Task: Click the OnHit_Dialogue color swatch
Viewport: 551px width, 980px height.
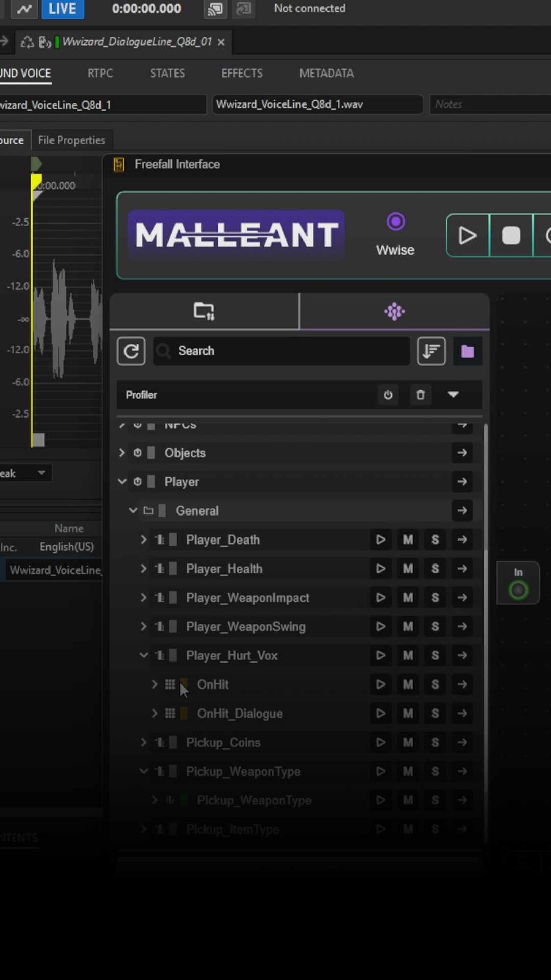Action: (184, 714)
